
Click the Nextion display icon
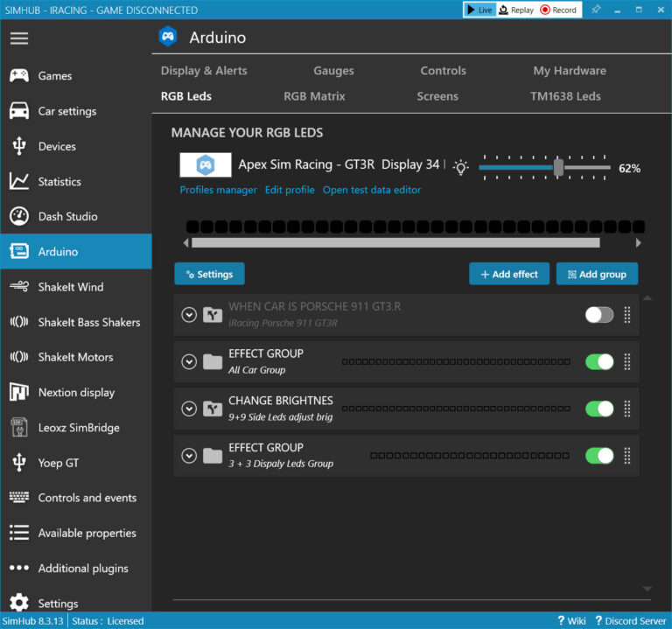19,392
